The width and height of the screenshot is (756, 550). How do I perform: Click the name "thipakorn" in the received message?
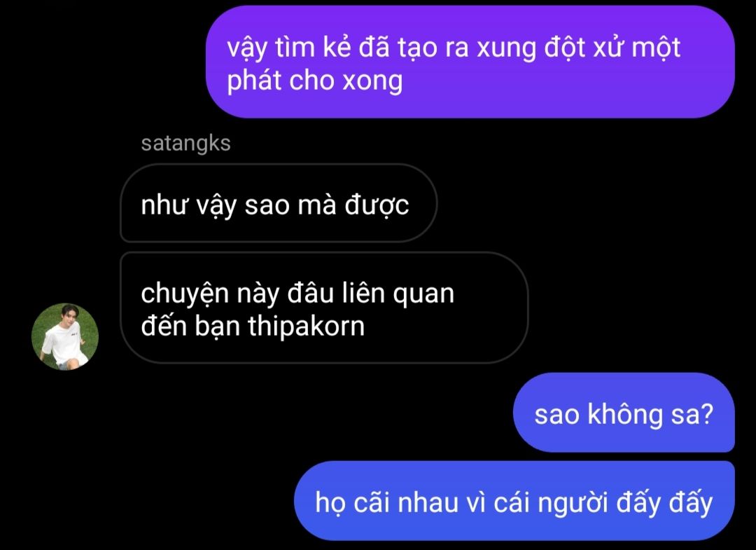(306, 327)
